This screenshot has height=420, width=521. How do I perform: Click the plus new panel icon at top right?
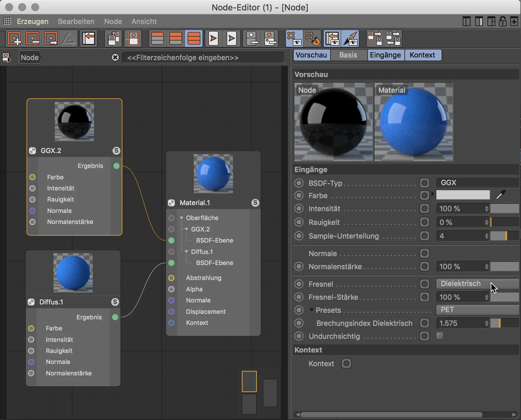pos(514,21)
